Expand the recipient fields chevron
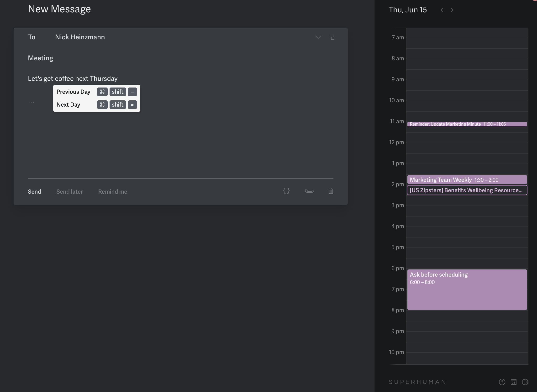537x392 pixels. 318,37
